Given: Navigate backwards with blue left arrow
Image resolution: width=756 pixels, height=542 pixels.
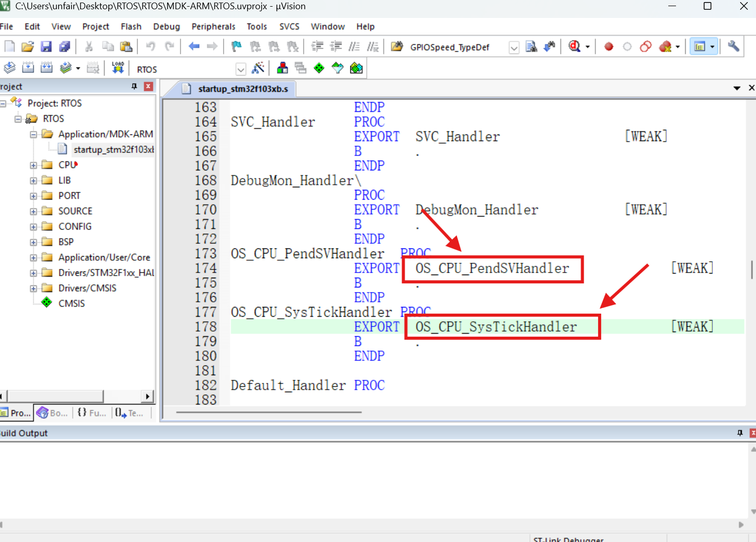Looking at the screenshot, I should (x=194, y=47).
